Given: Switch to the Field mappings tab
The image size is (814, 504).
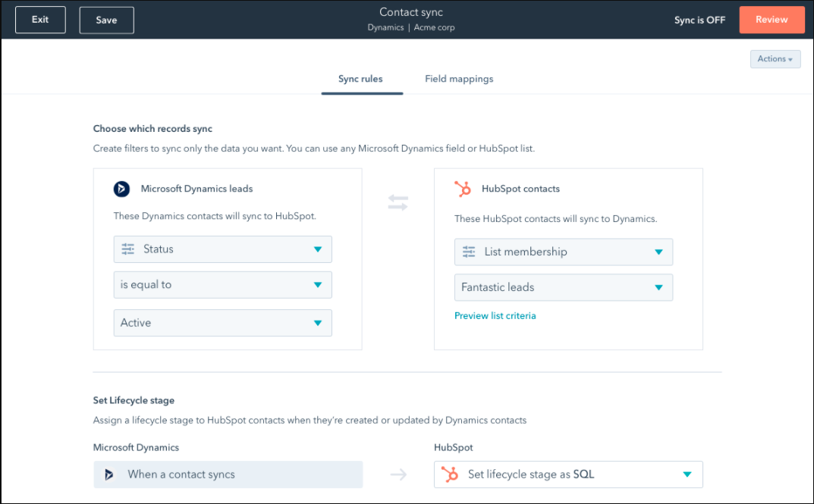Looking at the screenshot, I should point(458,78).
